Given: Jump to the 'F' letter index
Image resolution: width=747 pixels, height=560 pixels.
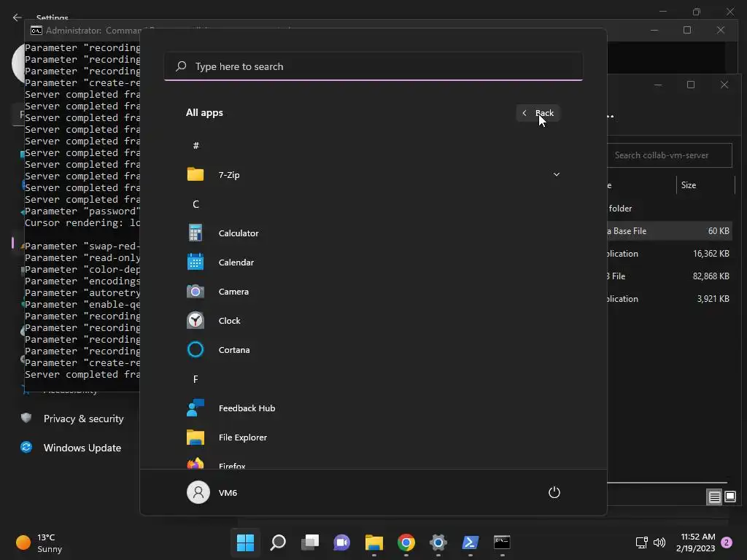Looking at the screenshot, I should coord(196,379).
